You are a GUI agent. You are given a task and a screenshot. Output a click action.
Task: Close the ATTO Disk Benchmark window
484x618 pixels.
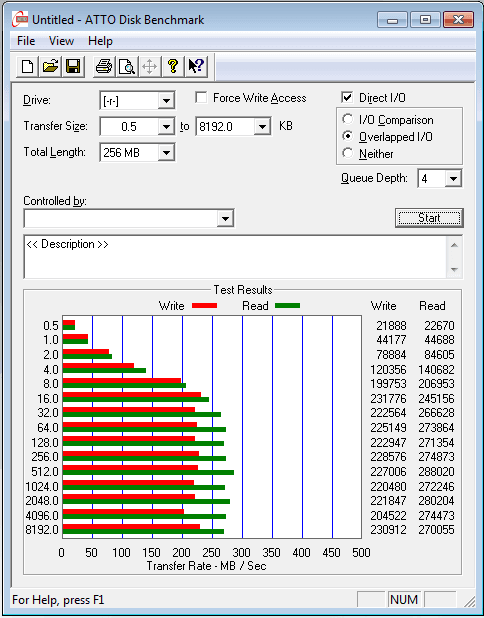click(458, 20)
